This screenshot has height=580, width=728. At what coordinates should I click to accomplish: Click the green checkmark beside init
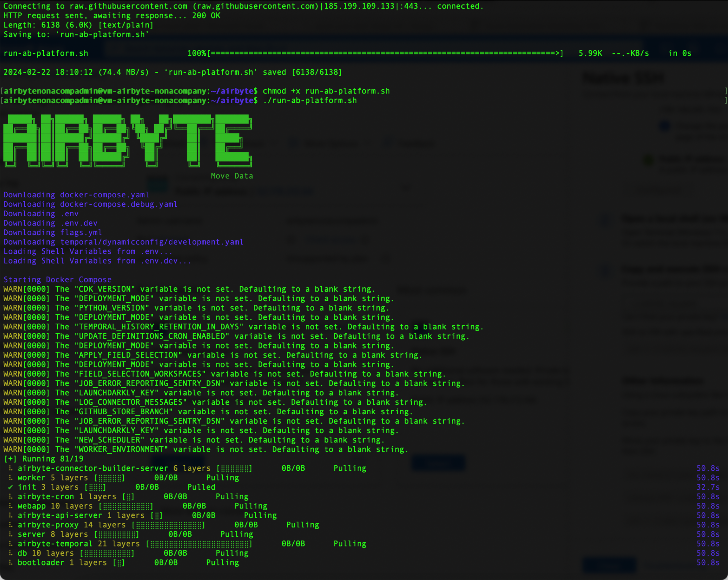(11, 487)
